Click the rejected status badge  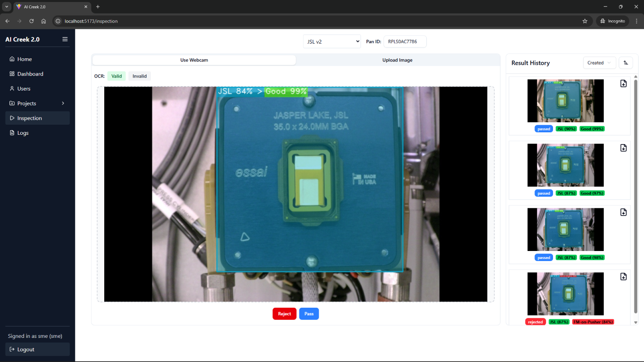coord(535,322)
